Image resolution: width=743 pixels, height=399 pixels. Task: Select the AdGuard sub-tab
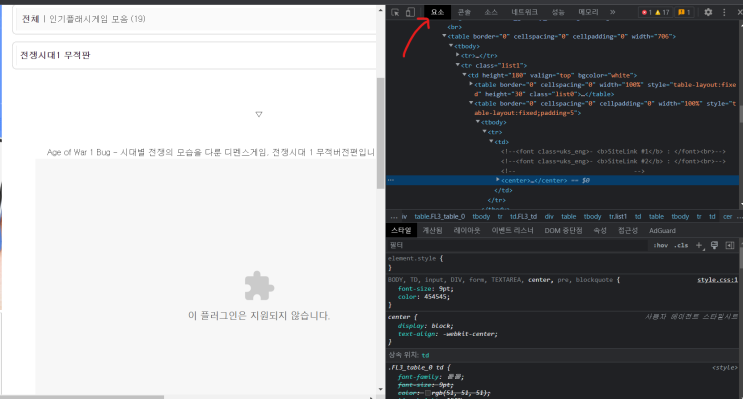pos(662,231)
